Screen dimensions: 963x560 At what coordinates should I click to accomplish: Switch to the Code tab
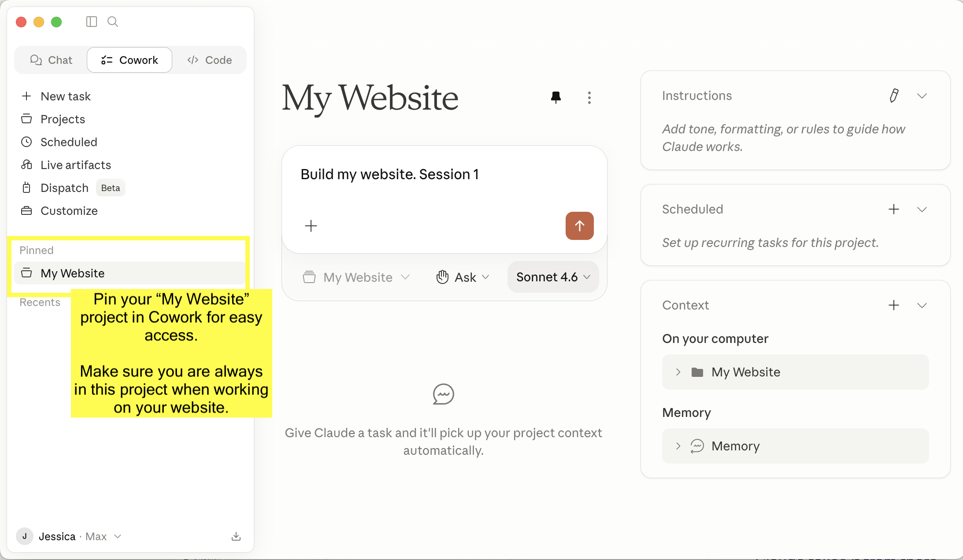tap(210, 60)
